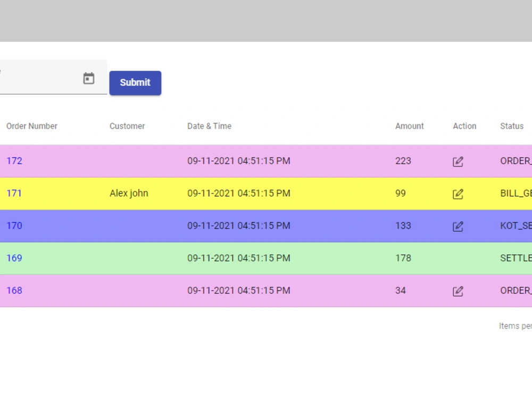Click the ORDER_ status of order 172
The width and height of the screenshot is (532, 399).
(516, 161)
